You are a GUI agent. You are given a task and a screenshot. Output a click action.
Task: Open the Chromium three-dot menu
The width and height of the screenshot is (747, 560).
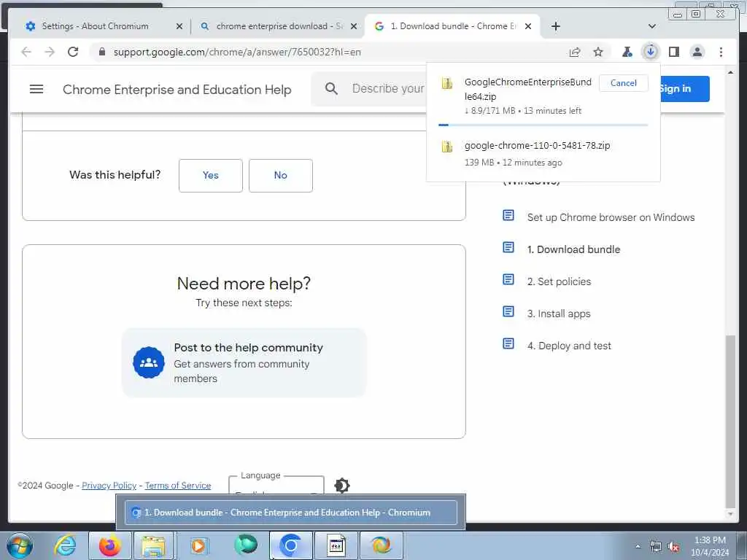721,52
